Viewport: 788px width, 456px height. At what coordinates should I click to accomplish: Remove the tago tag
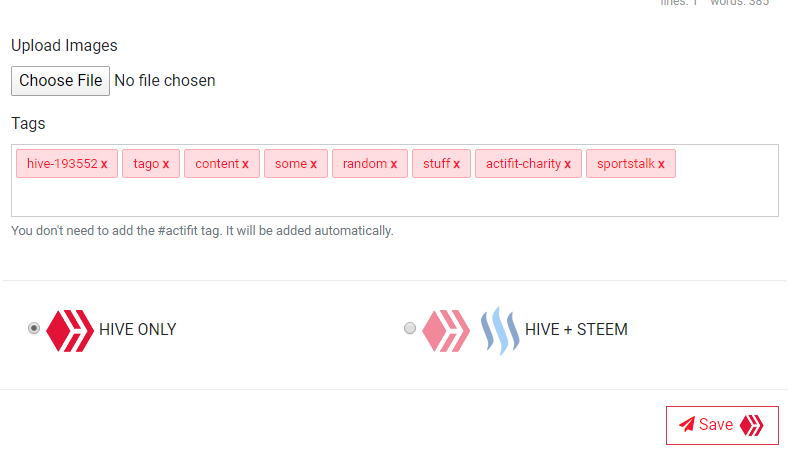click(x=166, y=164)
